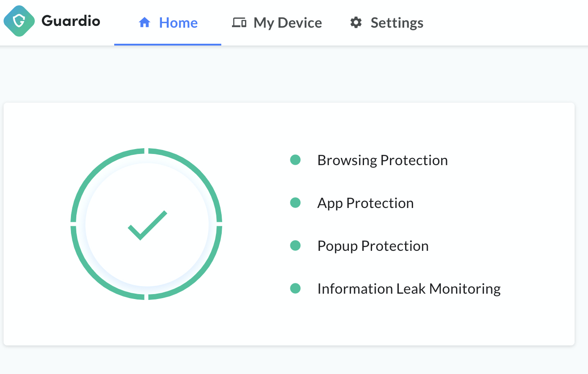Open the Settings tab
The image size is (588, 374).
pyautogui.click(x=386, y=23)
